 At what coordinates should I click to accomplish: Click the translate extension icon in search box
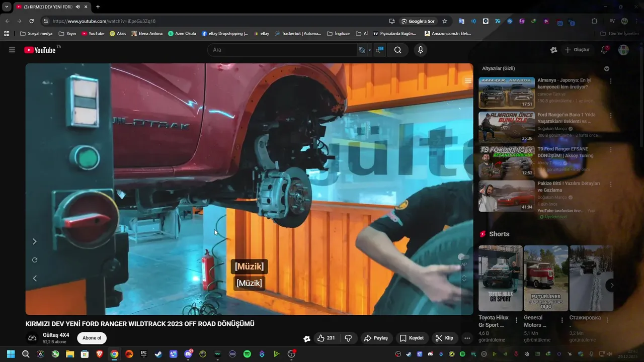(362, 50)
